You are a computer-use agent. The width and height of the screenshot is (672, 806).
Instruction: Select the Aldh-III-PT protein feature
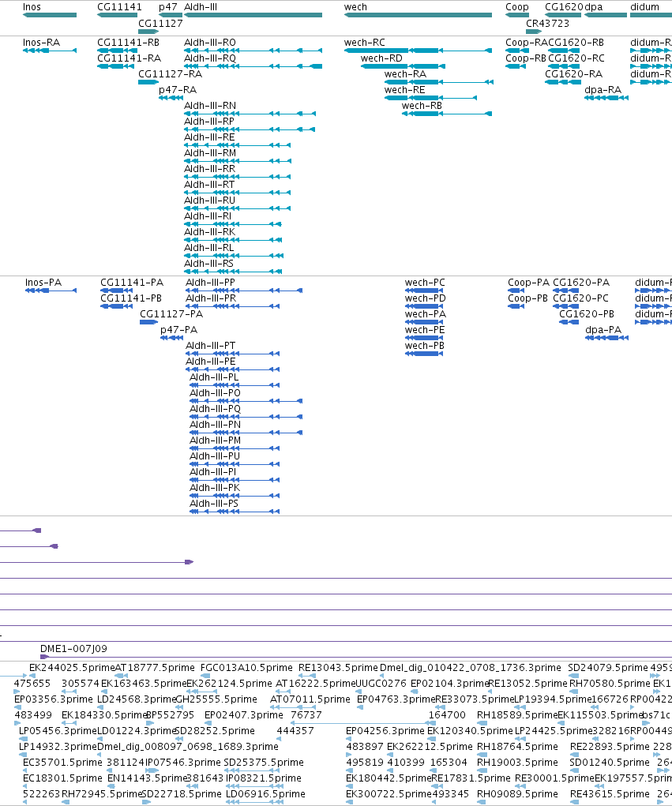[x=232, y=354]
